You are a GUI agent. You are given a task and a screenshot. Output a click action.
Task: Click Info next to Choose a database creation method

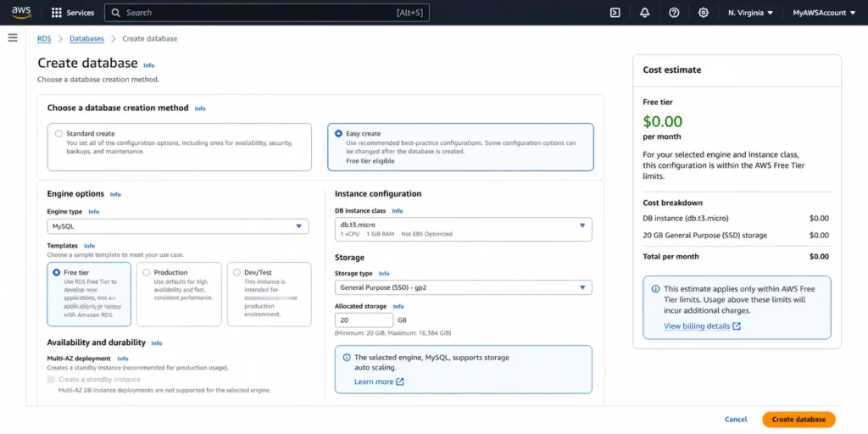200,108
